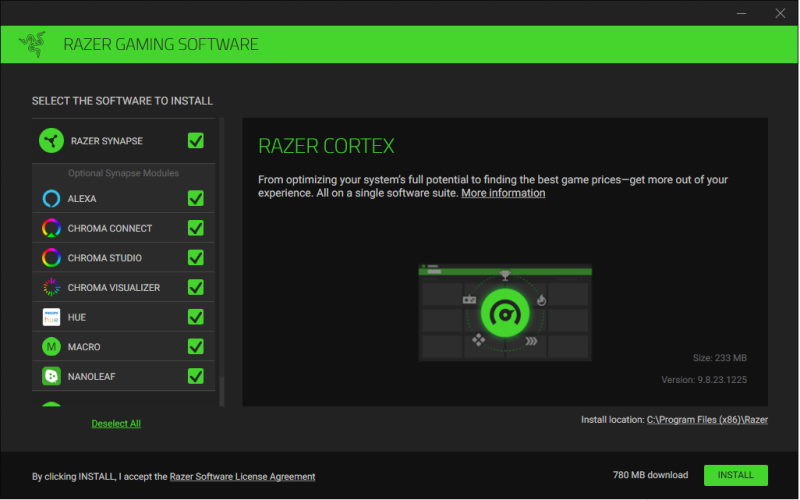Click the INSTALL button
The image size is (800, 500).
click(x=735, y=475)
